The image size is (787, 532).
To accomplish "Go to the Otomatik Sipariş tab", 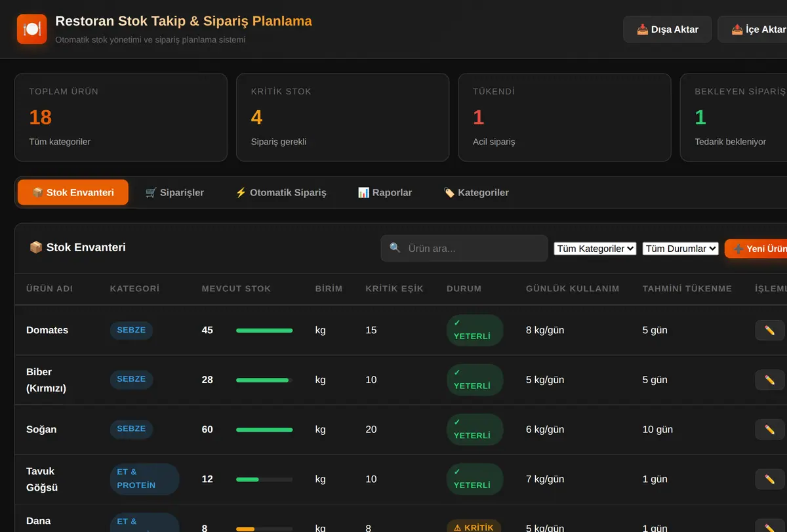I will click(x=281, y=192).
